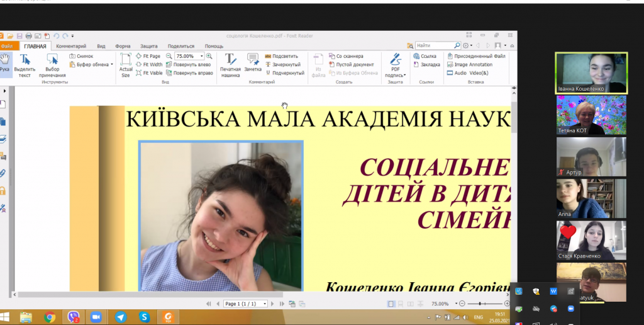Image resolution: width=644 pixels, height=325 pixels.
Task: Insert Audio Video(&) media
Action: (467, 73)
